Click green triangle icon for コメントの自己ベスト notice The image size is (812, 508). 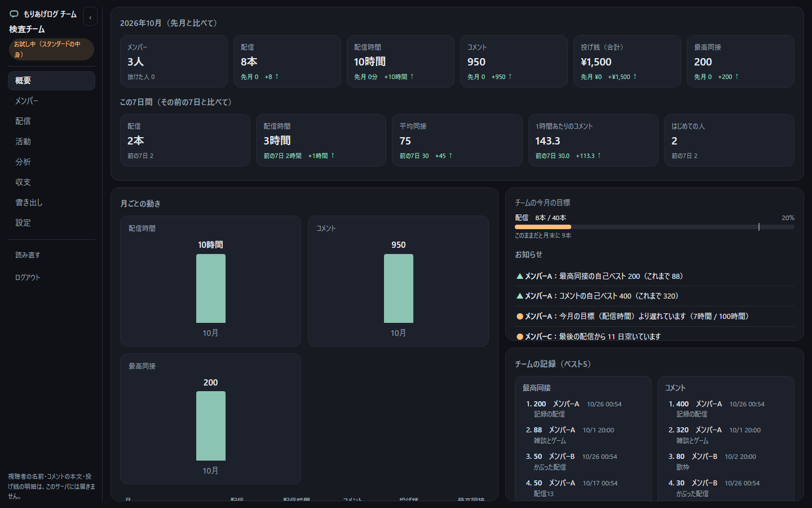(x=519, y=296)
